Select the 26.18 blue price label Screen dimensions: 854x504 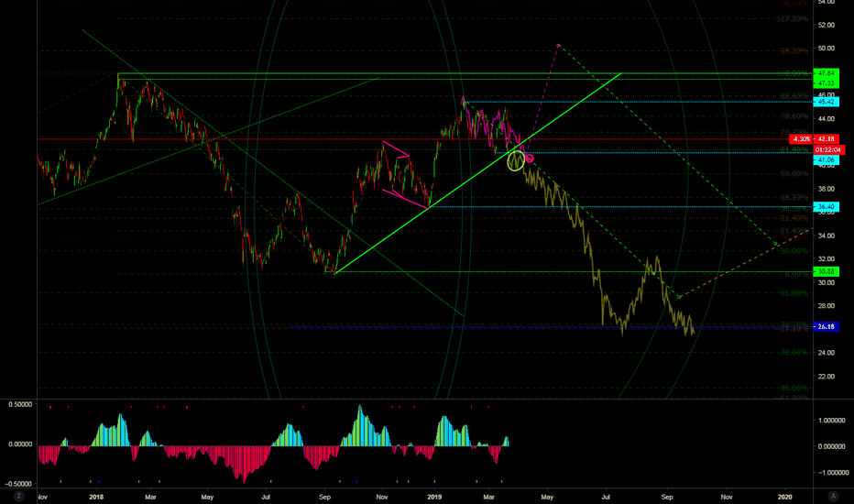pyautogui.click(x=826, y=327)
